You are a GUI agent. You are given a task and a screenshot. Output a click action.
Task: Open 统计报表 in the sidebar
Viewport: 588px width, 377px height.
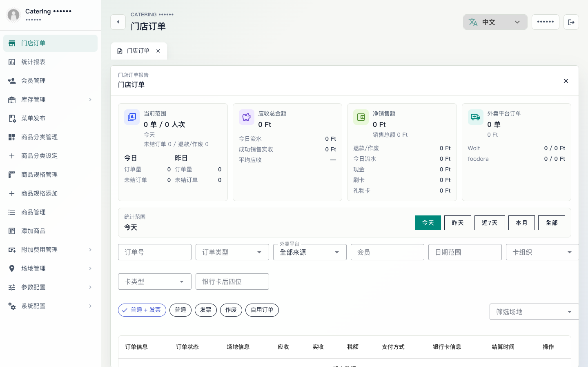coord(50,62)
